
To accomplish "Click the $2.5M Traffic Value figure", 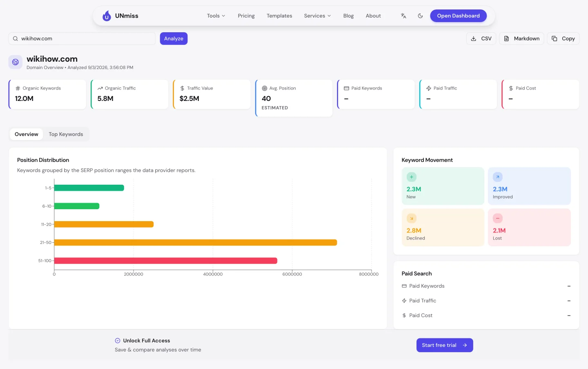I will click(x=189, y=98).
